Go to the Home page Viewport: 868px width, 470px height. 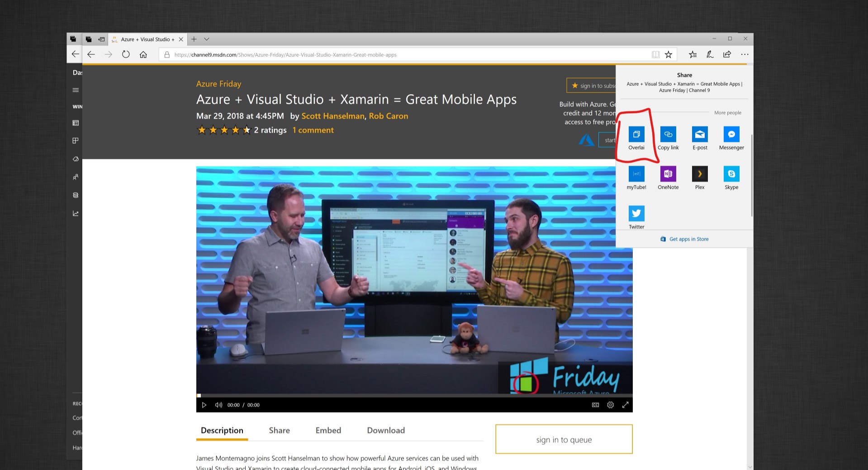pos(143,55)
